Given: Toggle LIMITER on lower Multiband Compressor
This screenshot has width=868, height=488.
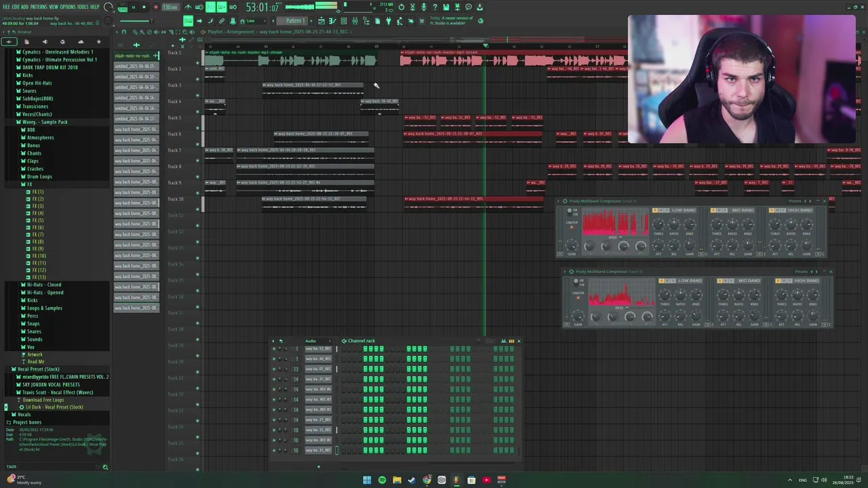Looking at the screenshot, I should click(578, 298).
